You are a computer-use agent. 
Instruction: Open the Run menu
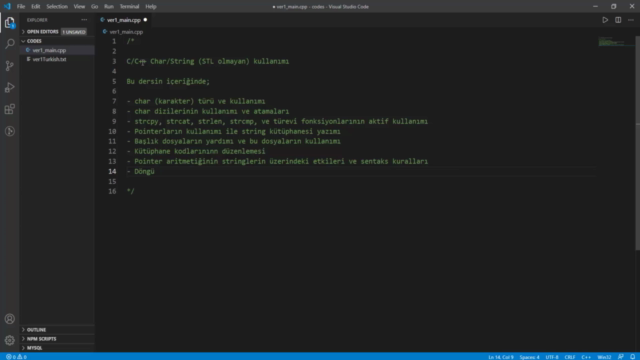click(109, 7)
